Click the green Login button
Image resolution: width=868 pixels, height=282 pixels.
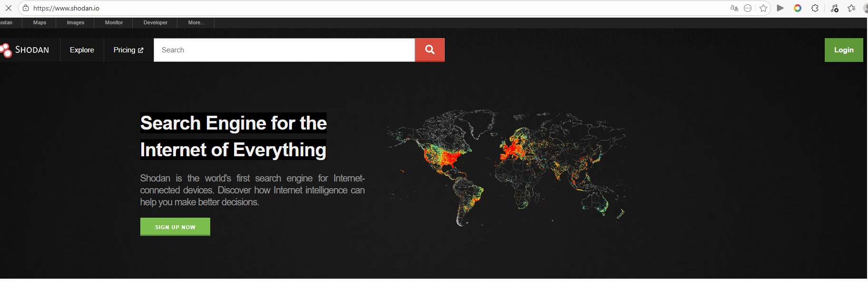(x=844, y=50)
